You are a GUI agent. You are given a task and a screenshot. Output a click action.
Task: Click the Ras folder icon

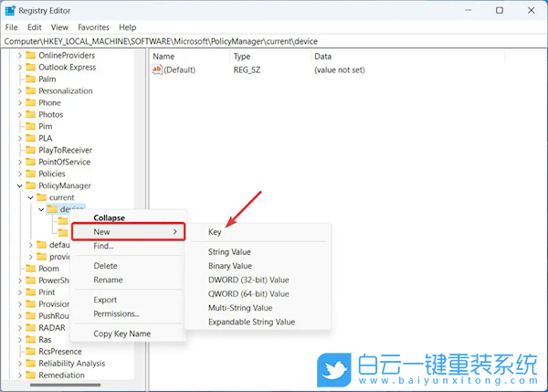pyautogui.click(x=31, y=340)
